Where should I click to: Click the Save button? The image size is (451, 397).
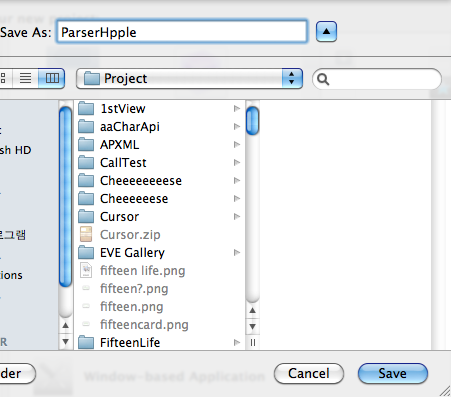(393, 374)
